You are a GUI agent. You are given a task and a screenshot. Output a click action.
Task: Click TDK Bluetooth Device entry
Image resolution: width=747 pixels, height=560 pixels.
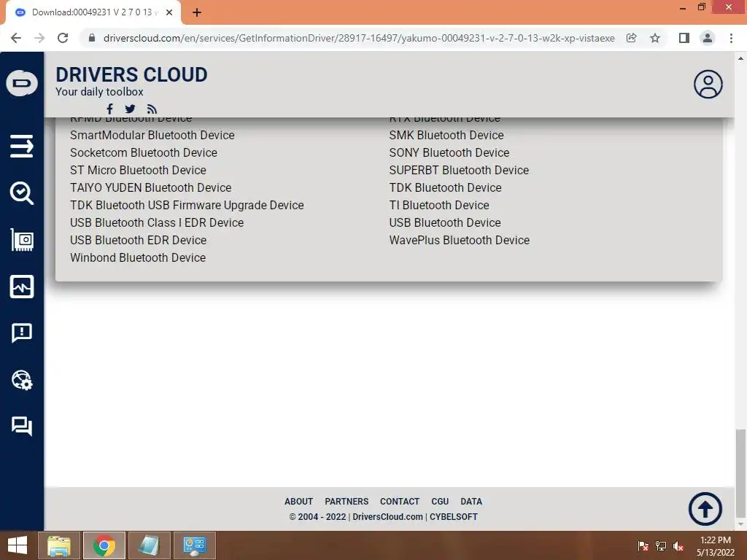[446, 187]
